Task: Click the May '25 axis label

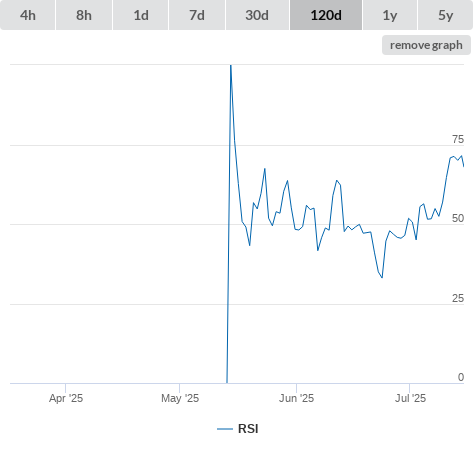Action: [180, 398]
